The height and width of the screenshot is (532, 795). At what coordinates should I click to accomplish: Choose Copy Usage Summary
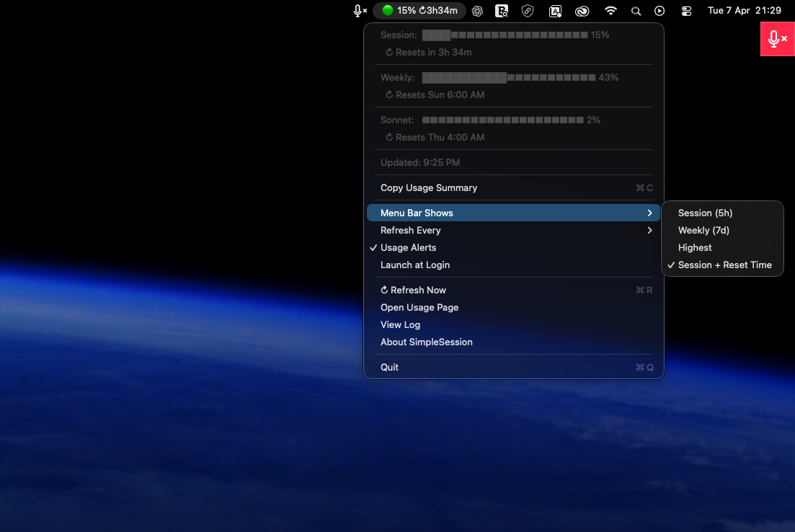click(514, 187)
